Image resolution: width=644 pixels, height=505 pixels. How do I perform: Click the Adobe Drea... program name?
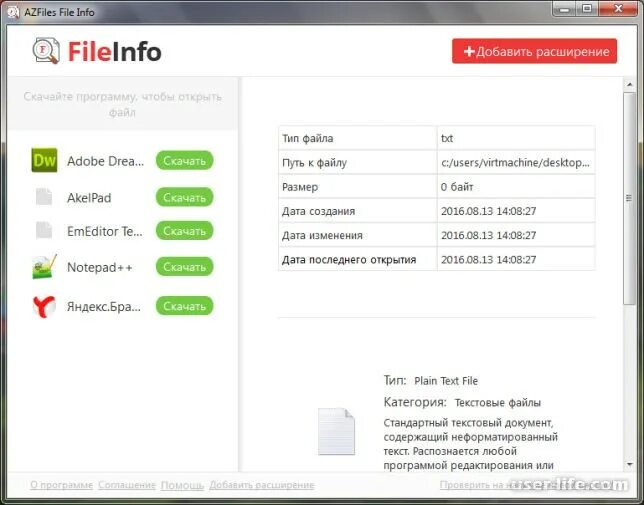click(106, 161)
